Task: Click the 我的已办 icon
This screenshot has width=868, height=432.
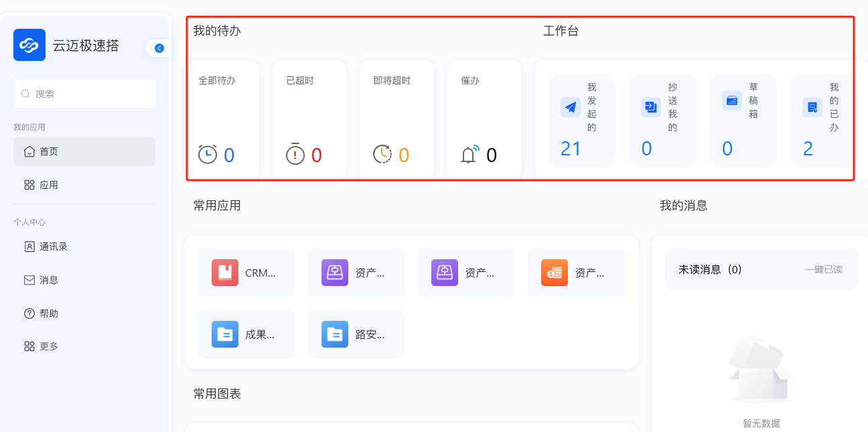Action: tap(812, 107)
